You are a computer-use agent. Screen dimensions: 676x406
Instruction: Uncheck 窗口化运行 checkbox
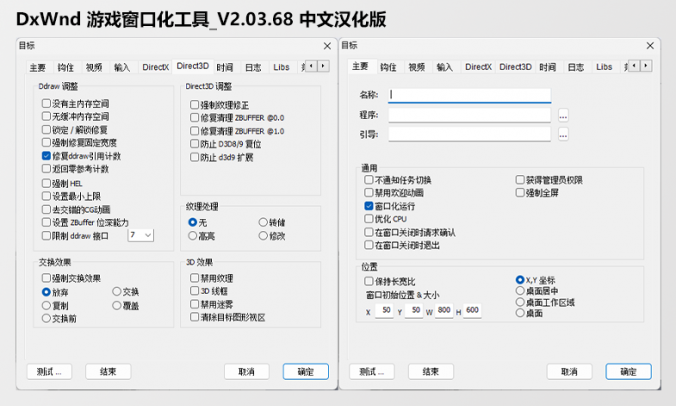click(369, 206)
